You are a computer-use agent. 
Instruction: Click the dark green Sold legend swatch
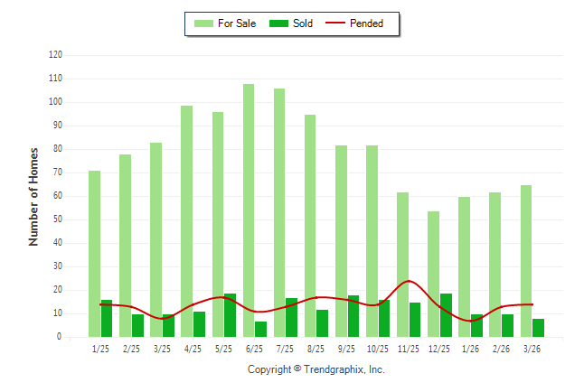pos(278,23)
